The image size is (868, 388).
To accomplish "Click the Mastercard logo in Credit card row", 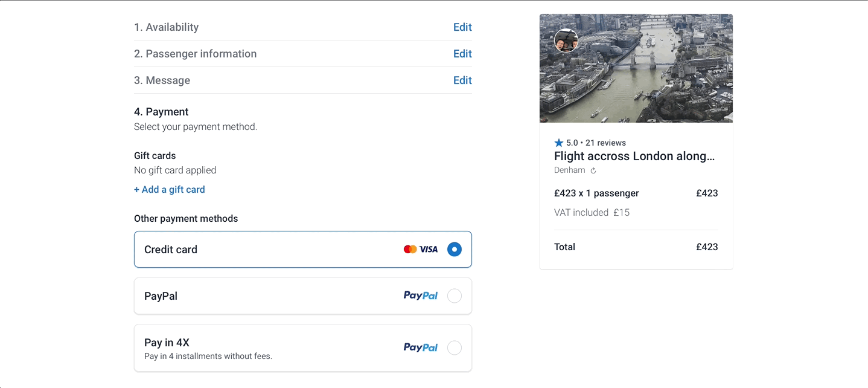I will tap(410, 249).
